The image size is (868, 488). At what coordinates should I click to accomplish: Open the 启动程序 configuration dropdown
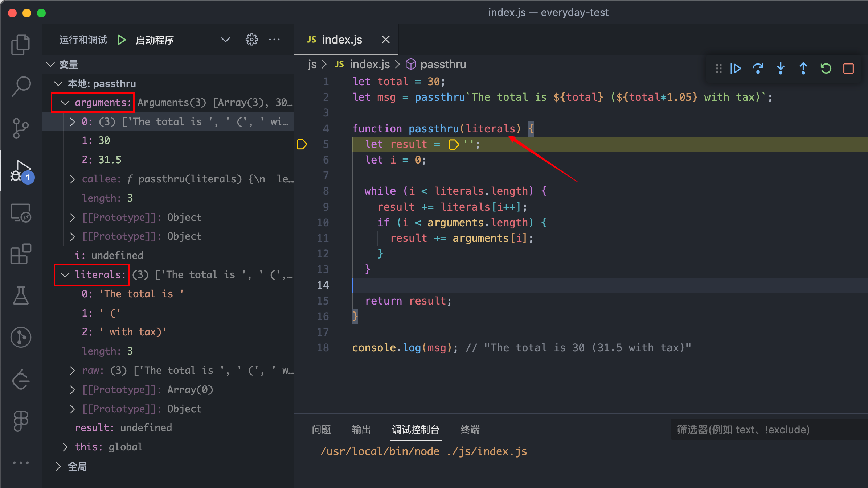click(225, 40)
